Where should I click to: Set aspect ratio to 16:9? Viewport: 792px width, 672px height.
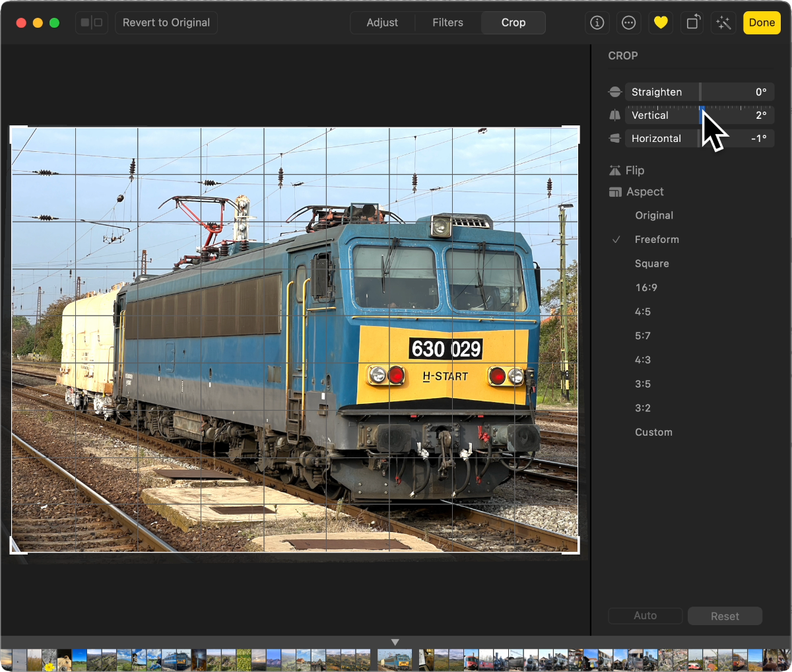click(x=646, y=288)
